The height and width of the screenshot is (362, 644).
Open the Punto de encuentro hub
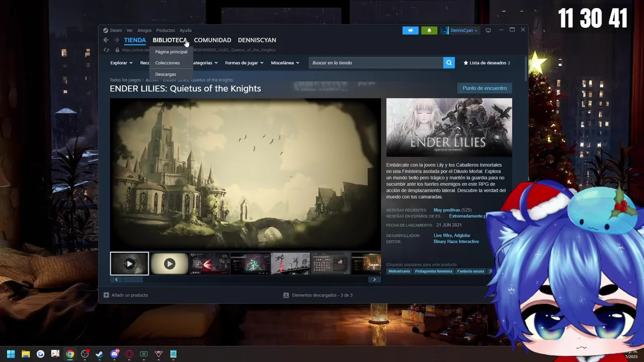(485, 88)
